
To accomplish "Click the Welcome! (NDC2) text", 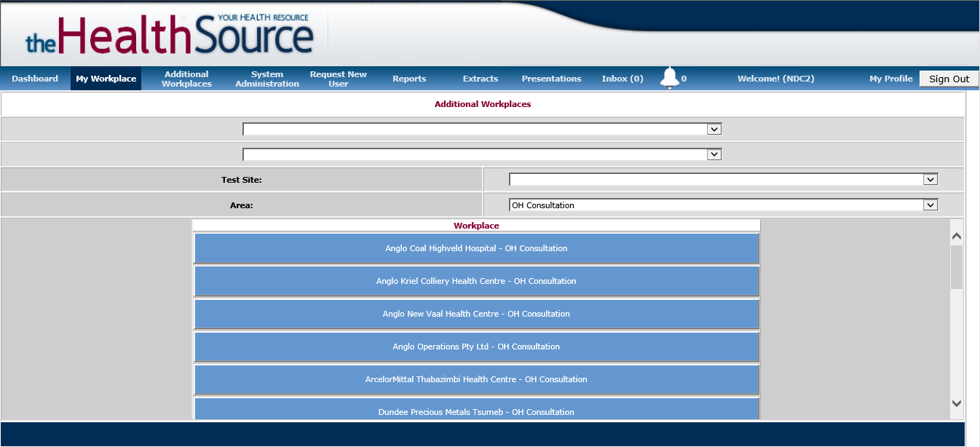I will click(775, 79).
